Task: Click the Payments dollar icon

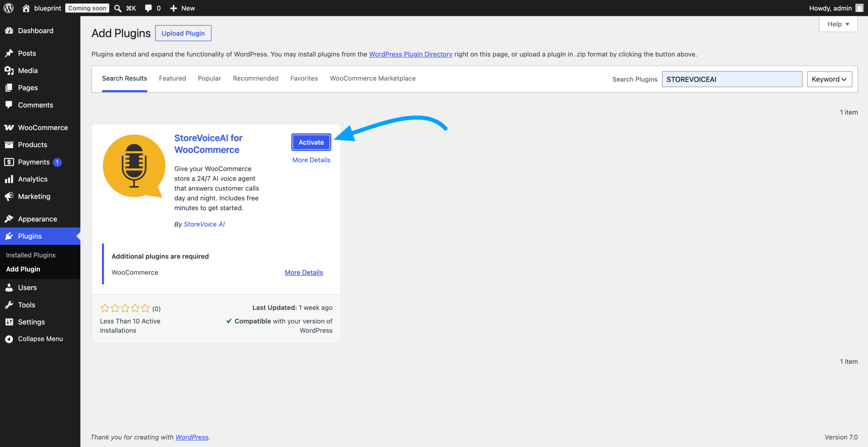Action: click(9, 162)
